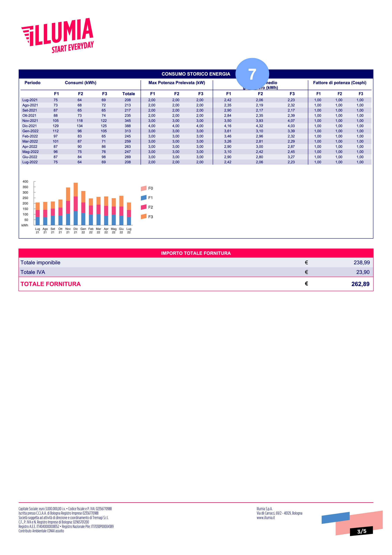
Task: Select the Set-2021 row label
Action: click(29, 110)
